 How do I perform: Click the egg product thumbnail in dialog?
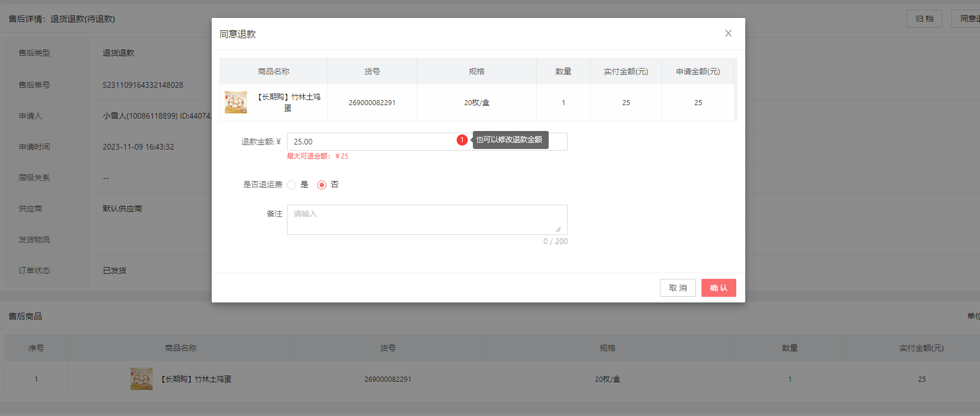pos(236,102)
